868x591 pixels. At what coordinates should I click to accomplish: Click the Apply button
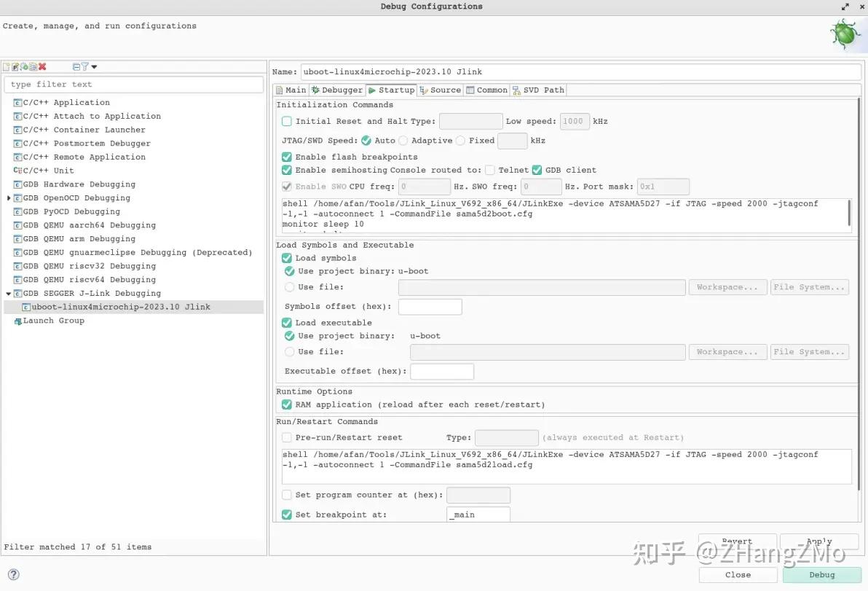(x=818, y=541)
